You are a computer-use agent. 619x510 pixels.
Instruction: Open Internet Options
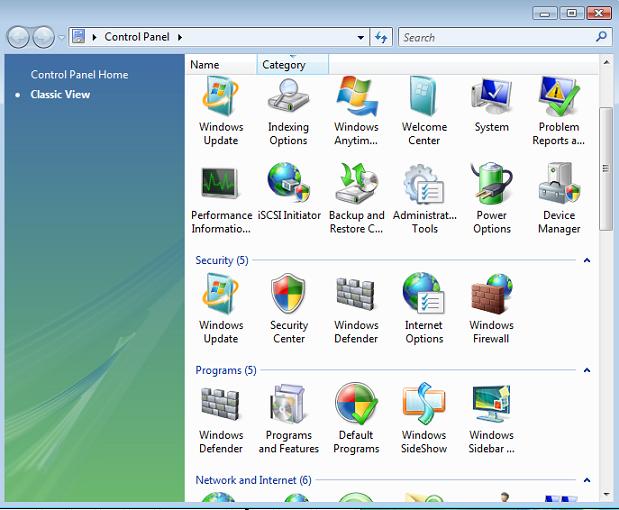[424, 309]
